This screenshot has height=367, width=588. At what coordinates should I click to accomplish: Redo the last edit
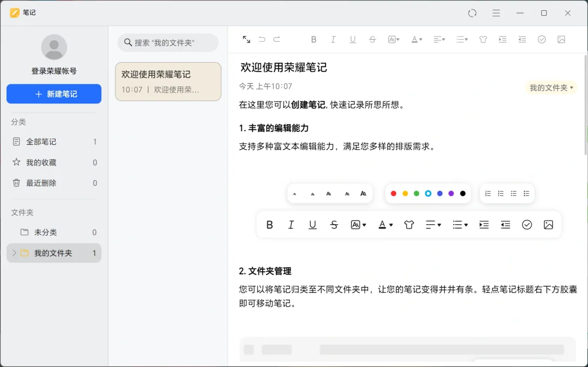pyautogui.click(x=277, y=39)
